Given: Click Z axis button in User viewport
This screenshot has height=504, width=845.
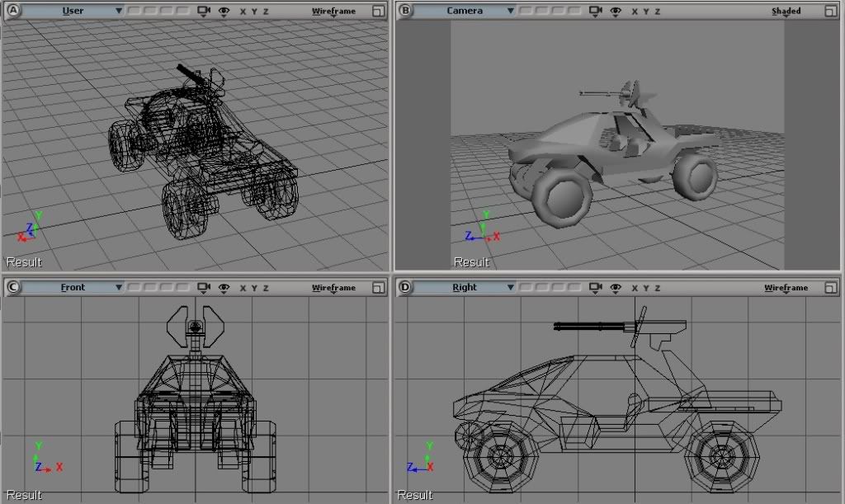Looking at the screenshot, I should (x=266, y=12).
